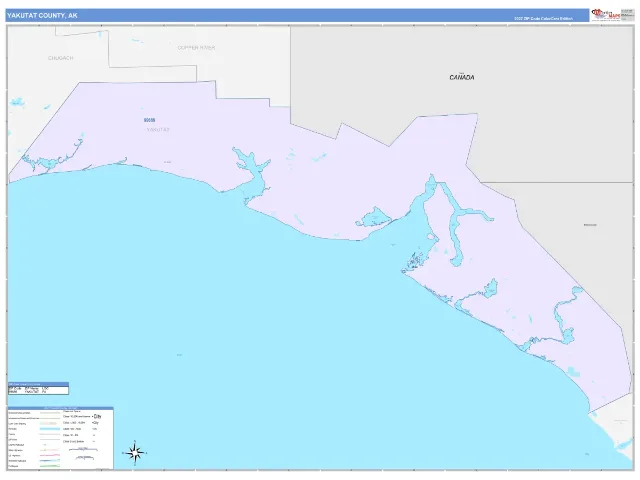Click the 'YAKUTAT' ZIP name label
This screenshot has width=640, height=480.
click(158, 129)
